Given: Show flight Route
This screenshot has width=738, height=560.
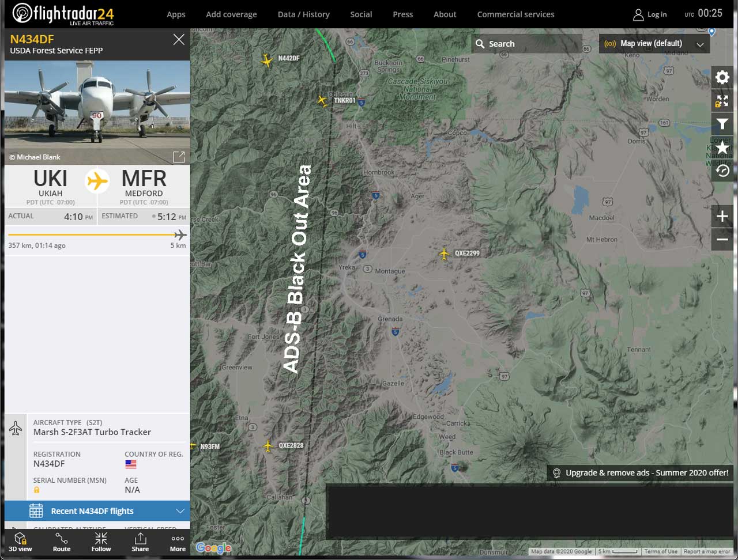Looking at the screenshot, I should [x=62, y=542].
